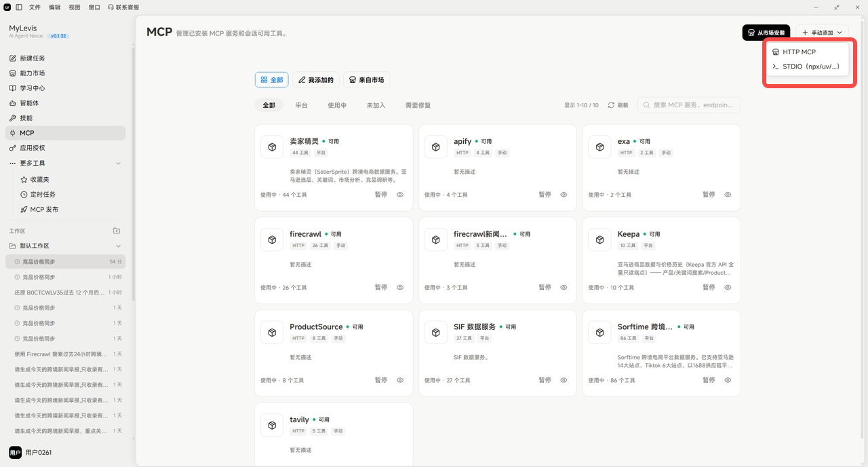
Task: Open the 收藏夹 favorites item
Action: 71,180
